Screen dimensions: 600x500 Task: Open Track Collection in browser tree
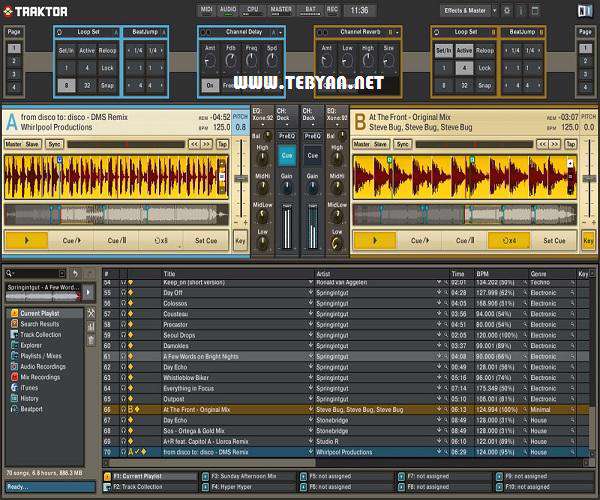pos(41,335)
